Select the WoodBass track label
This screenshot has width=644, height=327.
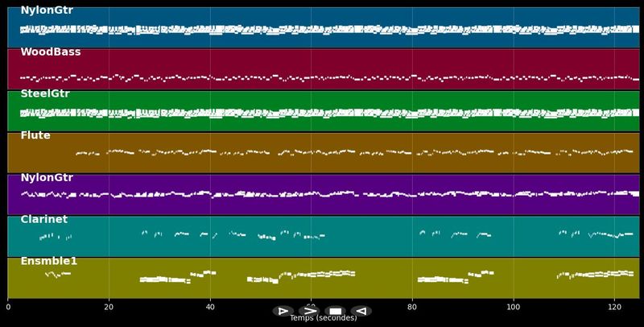tap(50, 52)
